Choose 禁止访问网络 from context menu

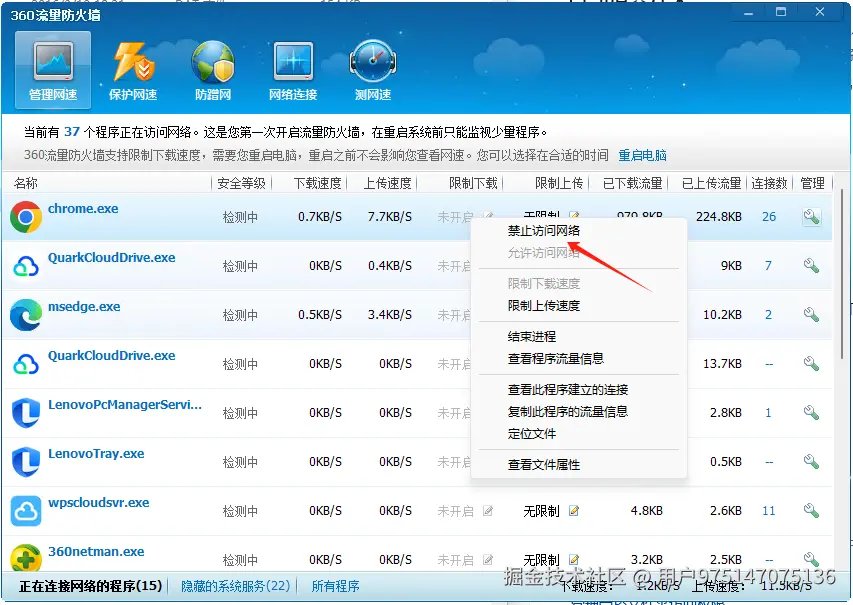point(543,231)
